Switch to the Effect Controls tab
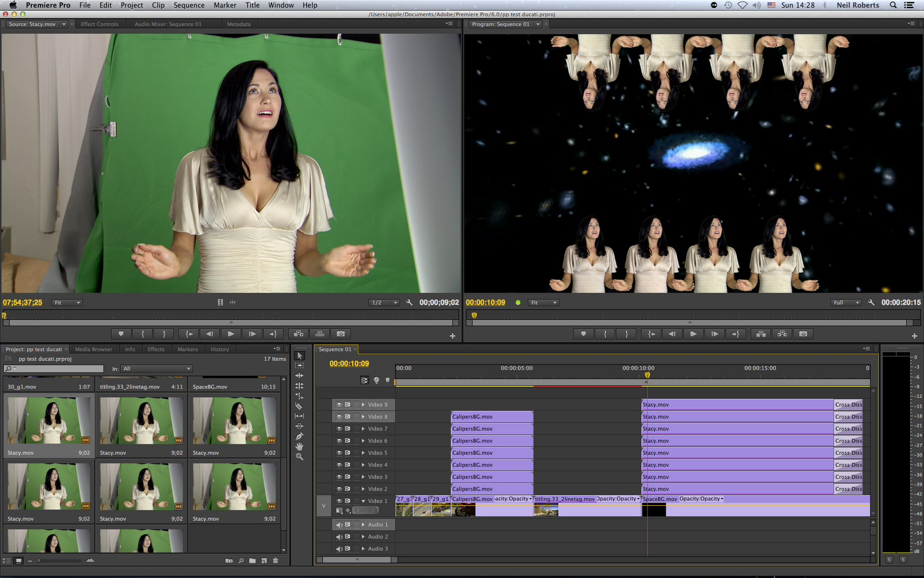Image resolution: width=924 pixels, height=578 pixels. (99, 24)
